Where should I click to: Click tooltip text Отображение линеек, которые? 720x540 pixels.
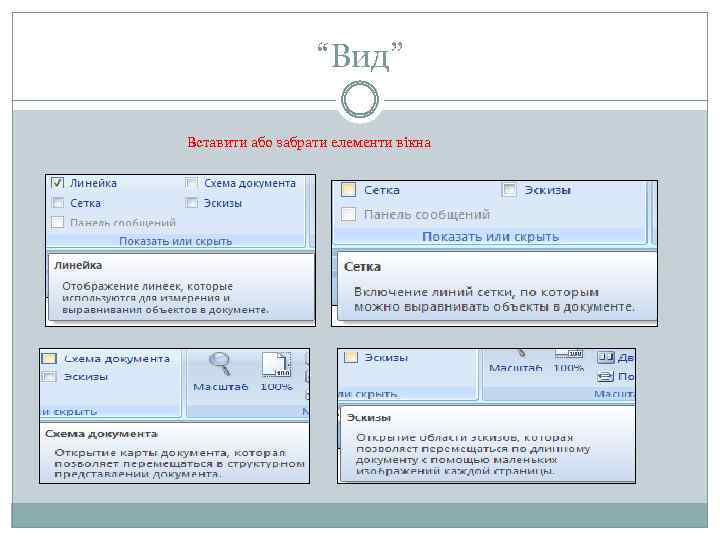147,286
